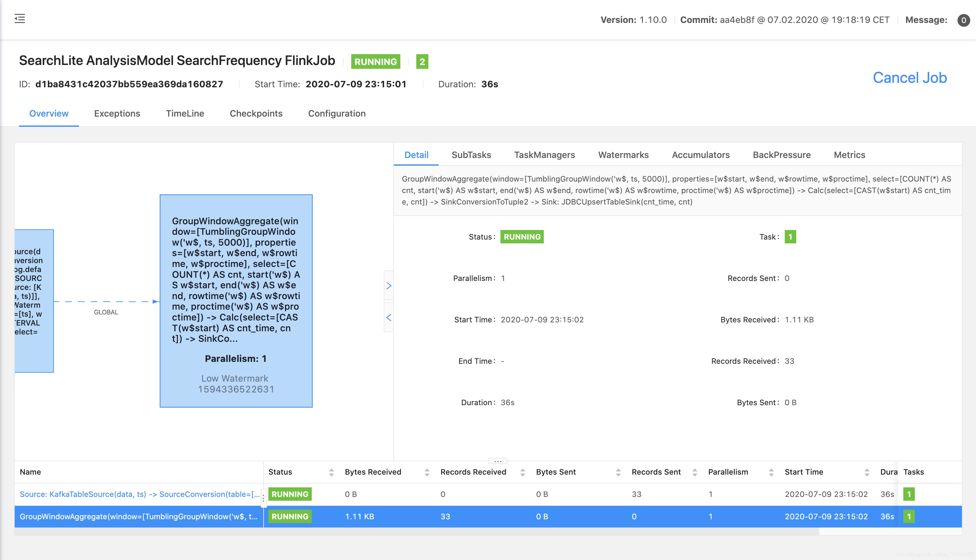The height and width of the screenshot is (560, 976).
Task: Click the table's horizontal scrollbar
Action: pyautogui.click(x=416, y=532)
